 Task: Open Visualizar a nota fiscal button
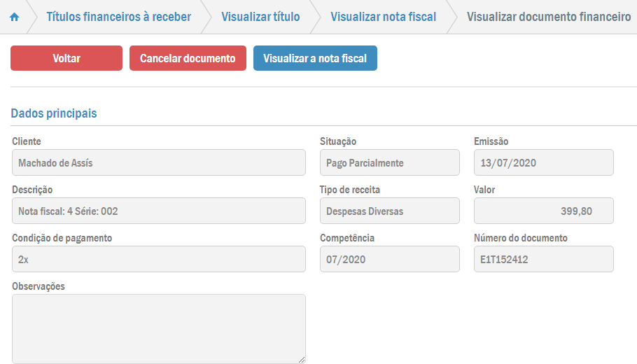tap(315, 58)
